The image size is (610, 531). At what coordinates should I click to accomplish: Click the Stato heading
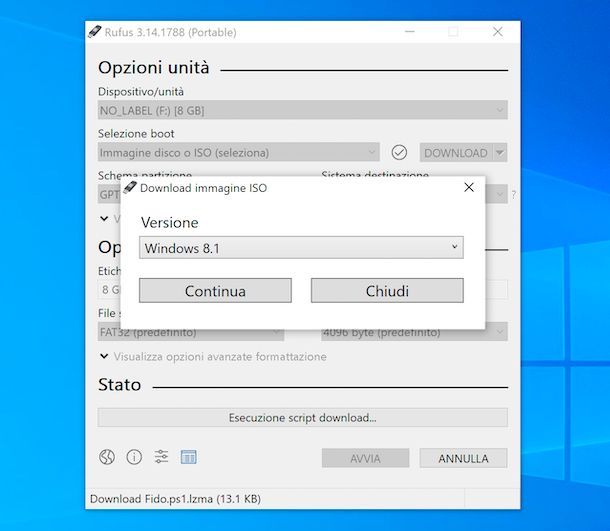pyautogui.click(x=119, y=385)
